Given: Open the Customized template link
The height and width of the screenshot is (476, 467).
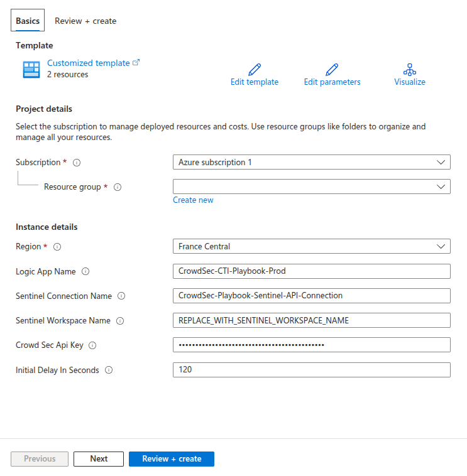Looking at the screenshot, I should (x=89, y=63).
